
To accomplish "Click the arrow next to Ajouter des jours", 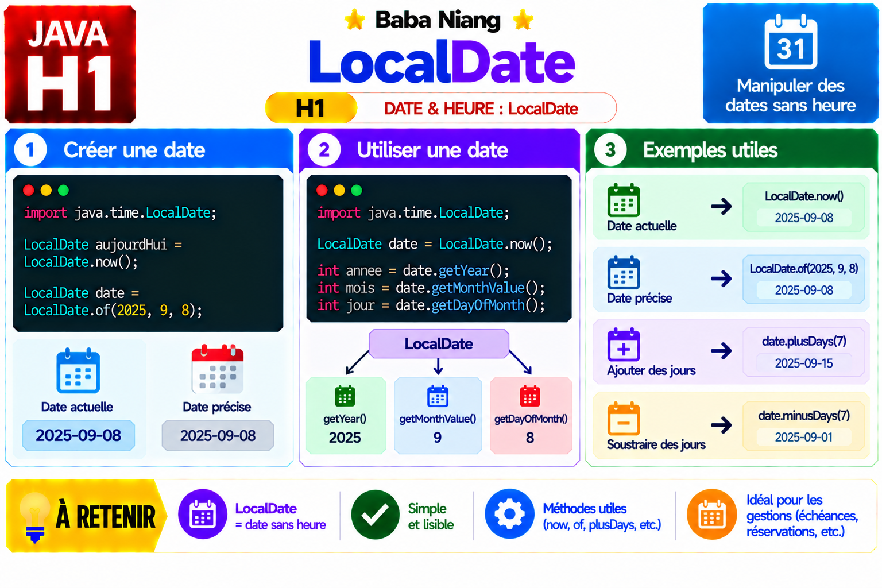I will (722, 350).
